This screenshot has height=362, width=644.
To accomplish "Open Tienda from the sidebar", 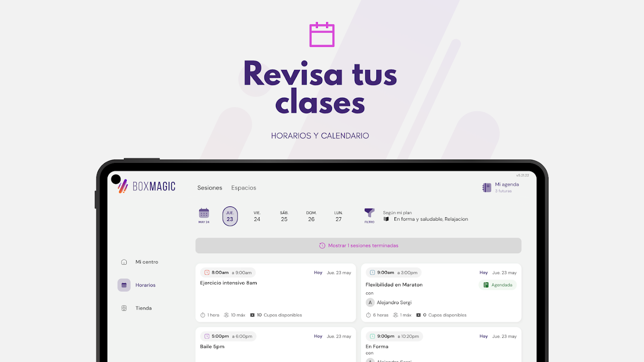I will coord(144,308).
